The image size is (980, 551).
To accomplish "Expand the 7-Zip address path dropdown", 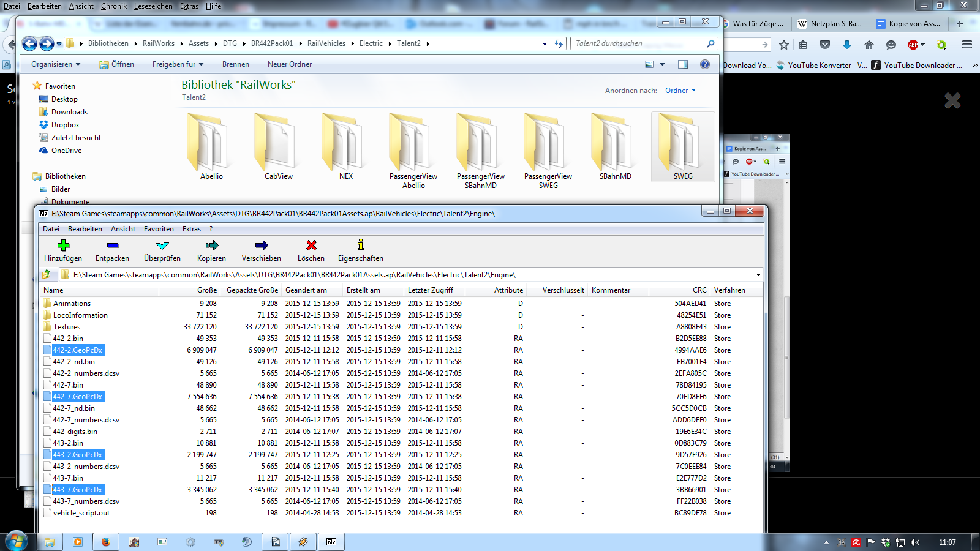I will pos(758,275).
